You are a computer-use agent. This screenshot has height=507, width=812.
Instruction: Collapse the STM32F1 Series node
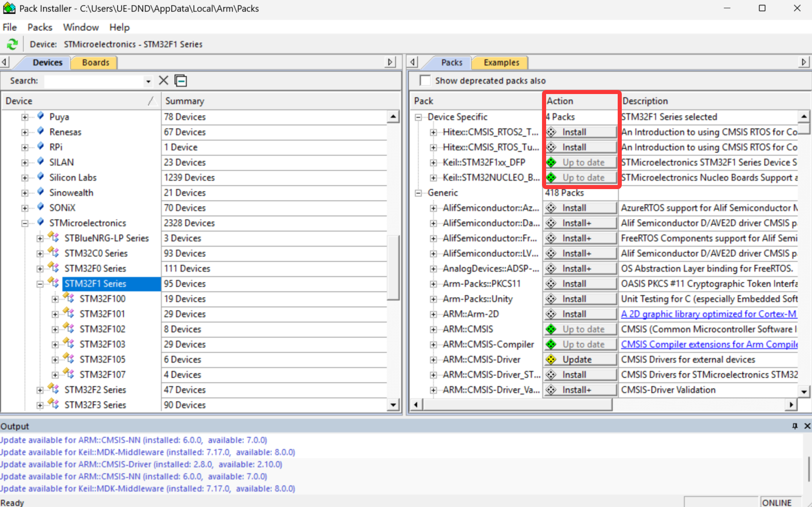point(40,284)
